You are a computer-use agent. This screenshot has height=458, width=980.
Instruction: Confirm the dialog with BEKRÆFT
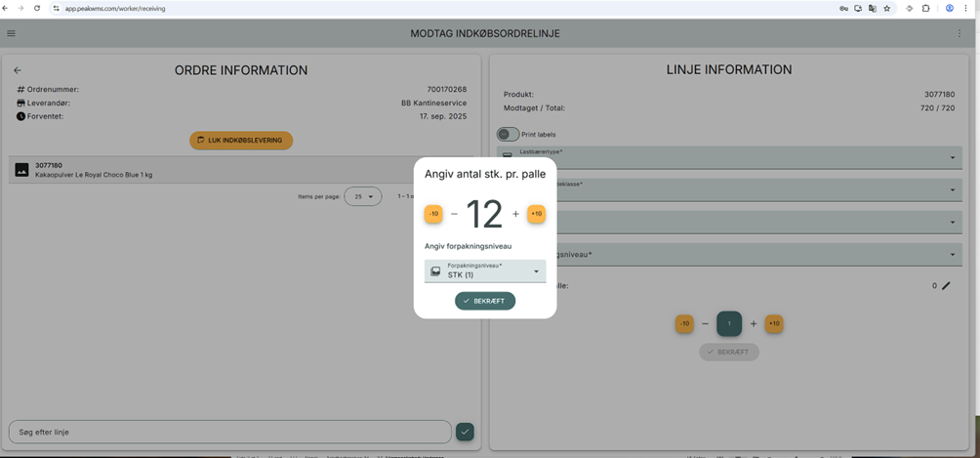(x=485, y=301)
